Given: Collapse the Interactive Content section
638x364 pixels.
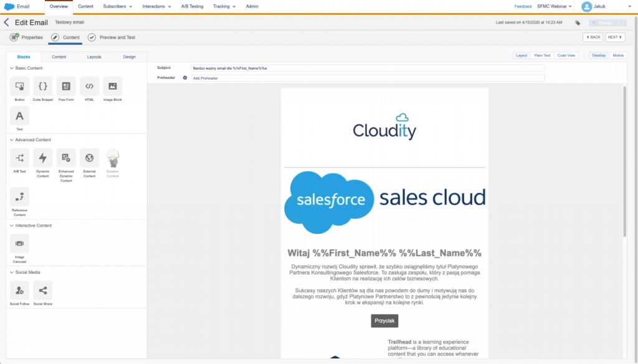Looking at the screenshot, I should (x=11, y=225).
